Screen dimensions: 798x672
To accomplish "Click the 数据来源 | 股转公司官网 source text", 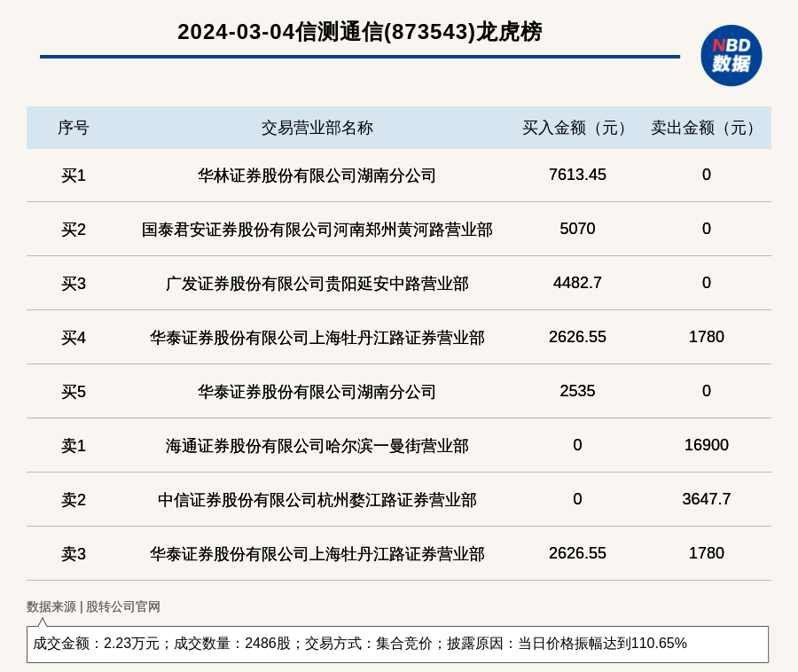I will pyautogui.click(x=93, y=606).
